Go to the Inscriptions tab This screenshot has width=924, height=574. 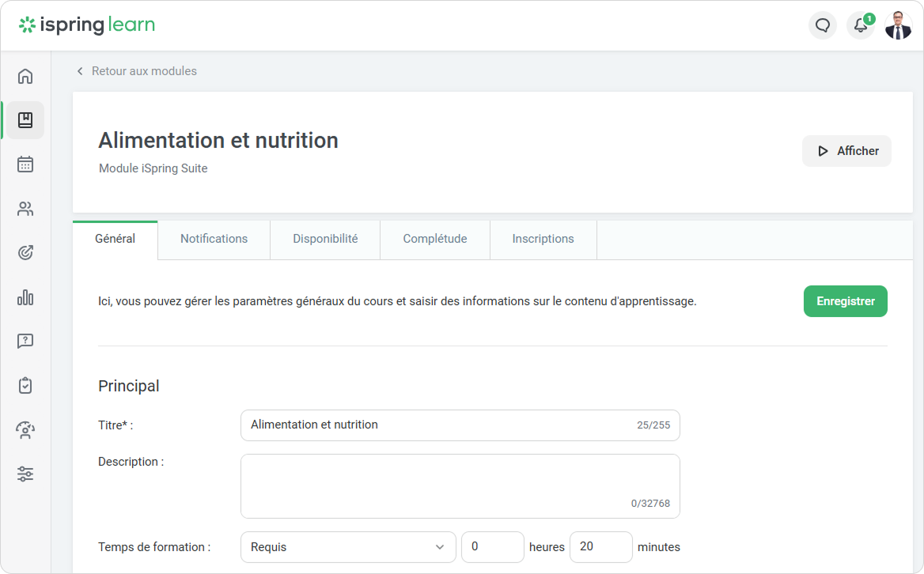[x=543, y=239]
